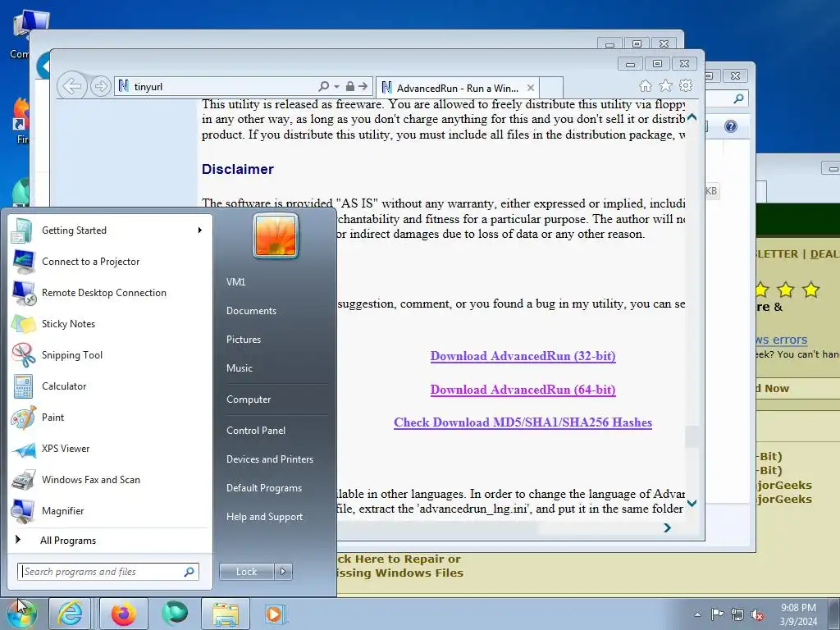Launch Magnifier
Image resolution: width=840 pixels, height=630 pixels.
pyautogui.click(x=109, y=510)
